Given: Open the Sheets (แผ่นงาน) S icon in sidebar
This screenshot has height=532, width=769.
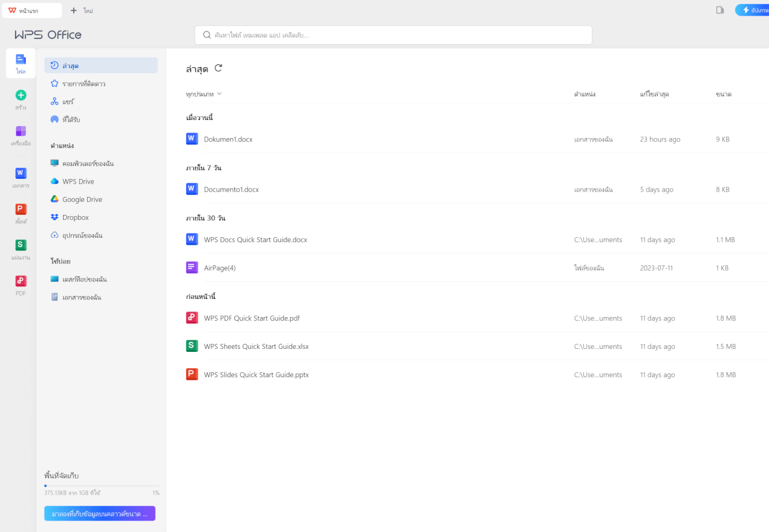Looking at the screenshot, I should pos(21,245).
